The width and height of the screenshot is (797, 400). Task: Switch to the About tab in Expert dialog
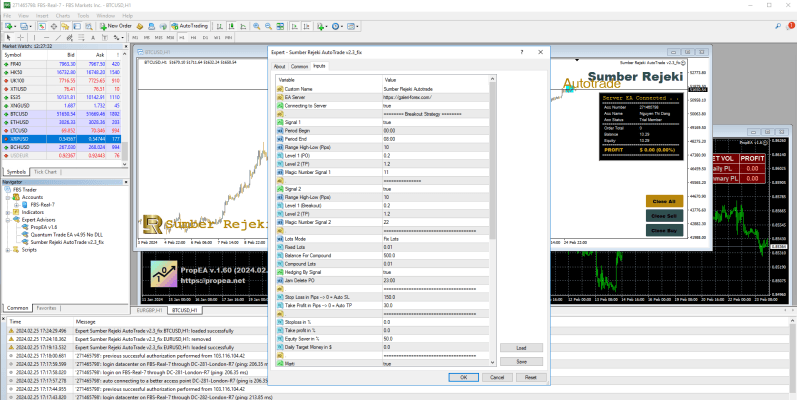tap(280, 66)
